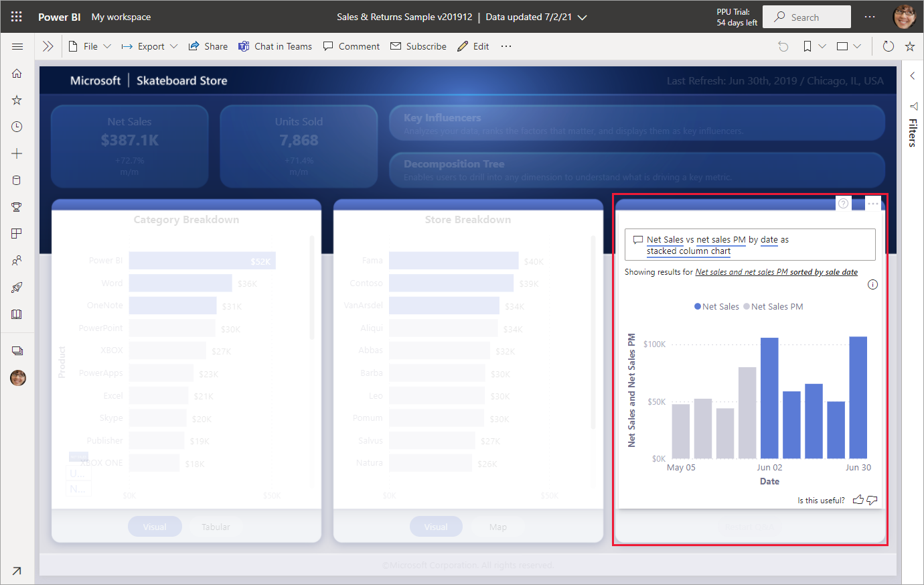Expand the View dropdown chevron
The image size is (924, 585).
[x=857, y=46]
